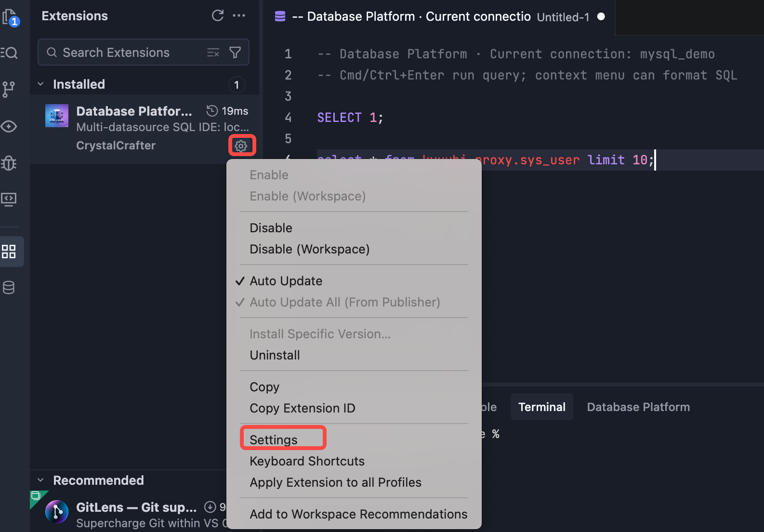The image size is (764, 532).
Task: Open the GitLens extension entry
Action: (128, 511)
